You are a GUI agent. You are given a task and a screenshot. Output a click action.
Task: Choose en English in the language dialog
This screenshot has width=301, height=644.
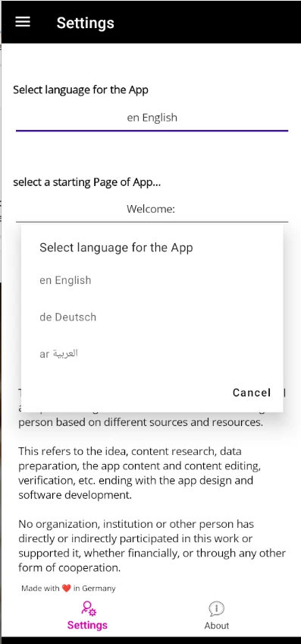152,280
